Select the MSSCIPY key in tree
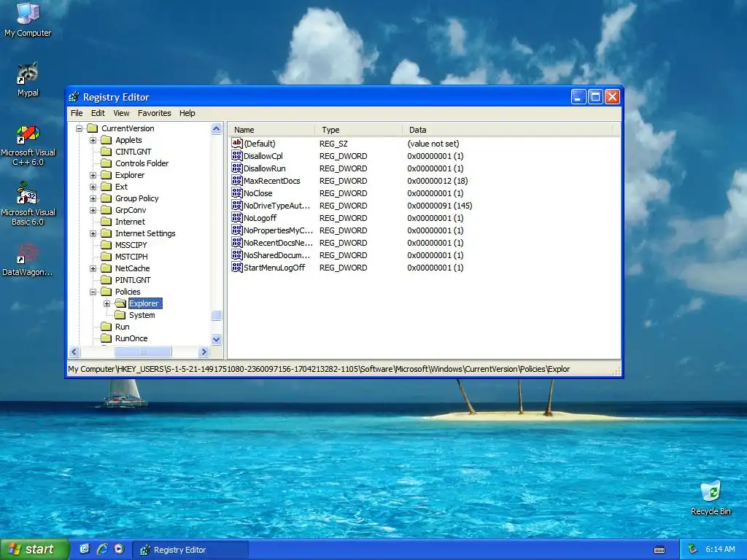The image size is (747, 560). pyautogui.click(x=131, y=245)
